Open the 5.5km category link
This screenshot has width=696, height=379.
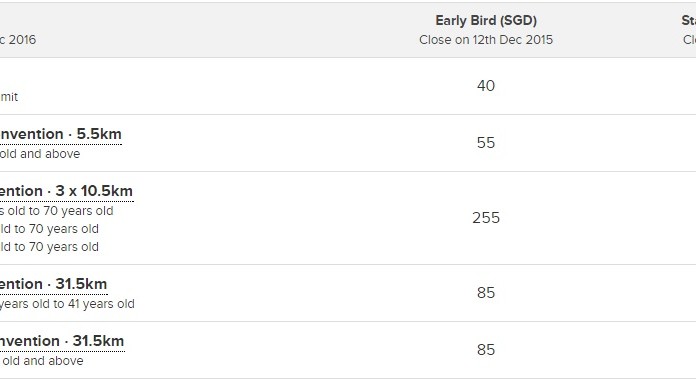pyautogui.click(x=61, y=134)
